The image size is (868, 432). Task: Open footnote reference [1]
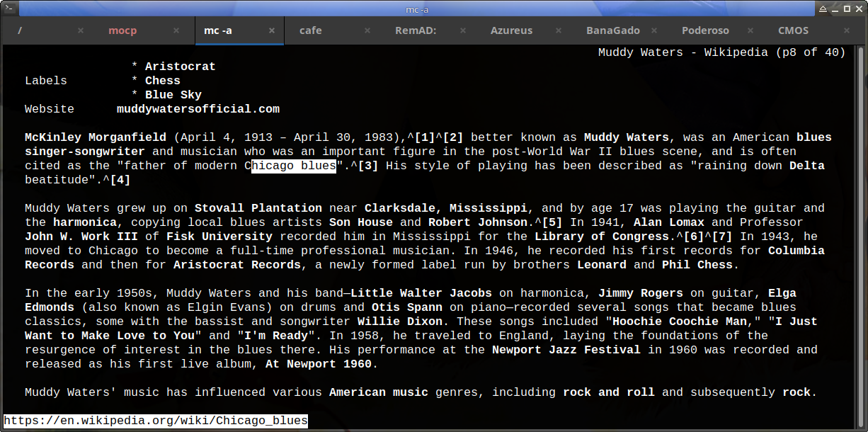[x=425, y=137]
